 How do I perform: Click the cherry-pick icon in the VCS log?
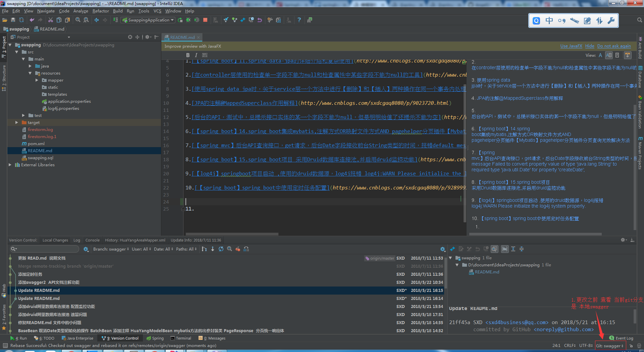(x=238, y=249)
